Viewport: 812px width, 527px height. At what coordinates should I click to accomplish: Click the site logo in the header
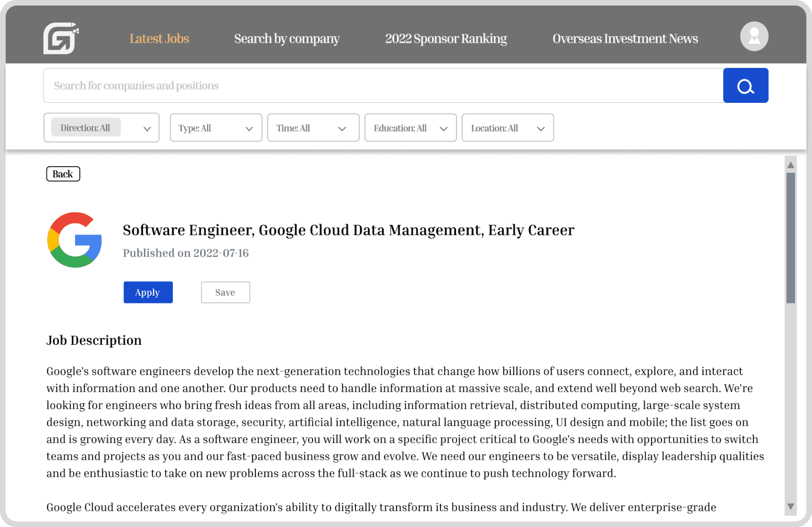coord(61,38)
